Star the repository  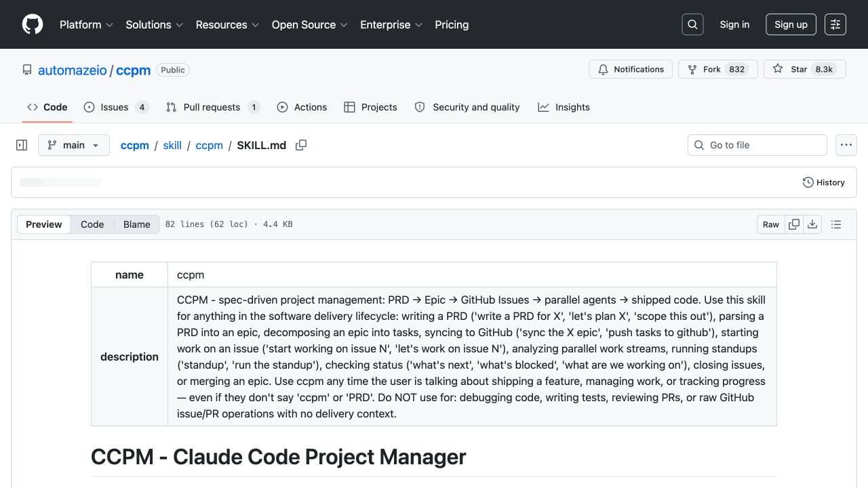(805, 69)
